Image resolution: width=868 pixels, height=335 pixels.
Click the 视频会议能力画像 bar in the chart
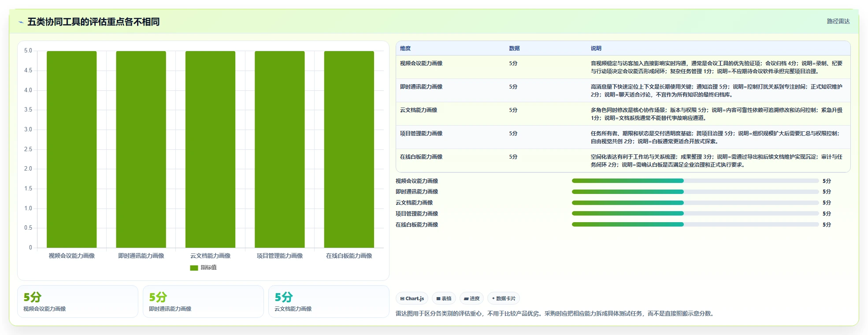pos(72,149)
